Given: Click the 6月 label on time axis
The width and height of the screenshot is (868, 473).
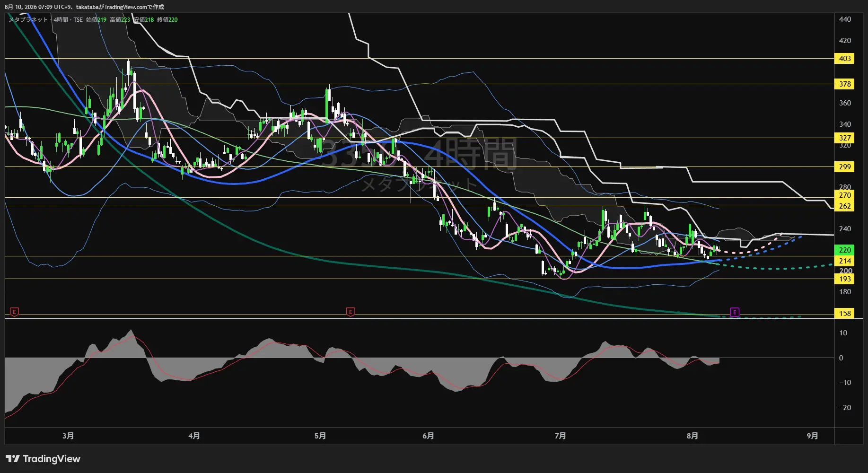Looking at the screenshot, I should [428, 436].
